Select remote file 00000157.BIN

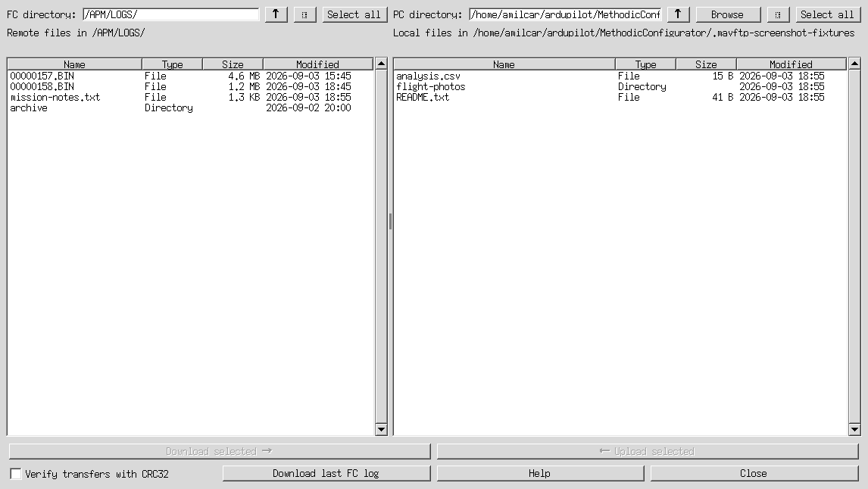(190, 76)
